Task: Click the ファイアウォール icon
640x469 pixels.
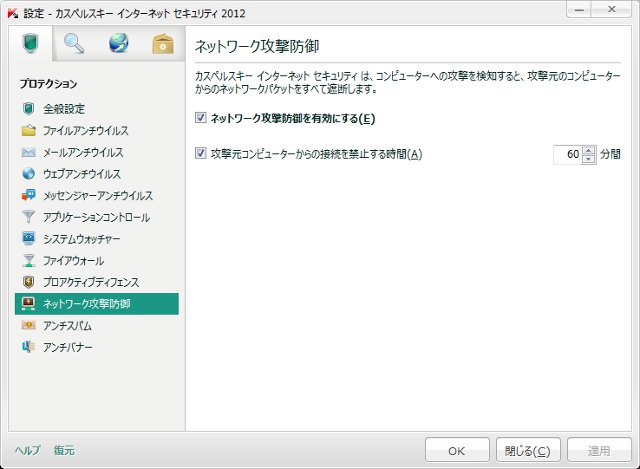Action: (28, 260)
